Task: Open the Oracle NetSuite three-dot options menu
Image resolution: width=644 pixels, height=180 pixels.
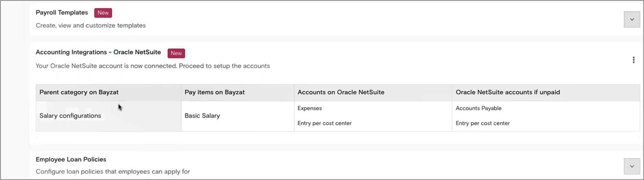Action: [x=633, y=60]
